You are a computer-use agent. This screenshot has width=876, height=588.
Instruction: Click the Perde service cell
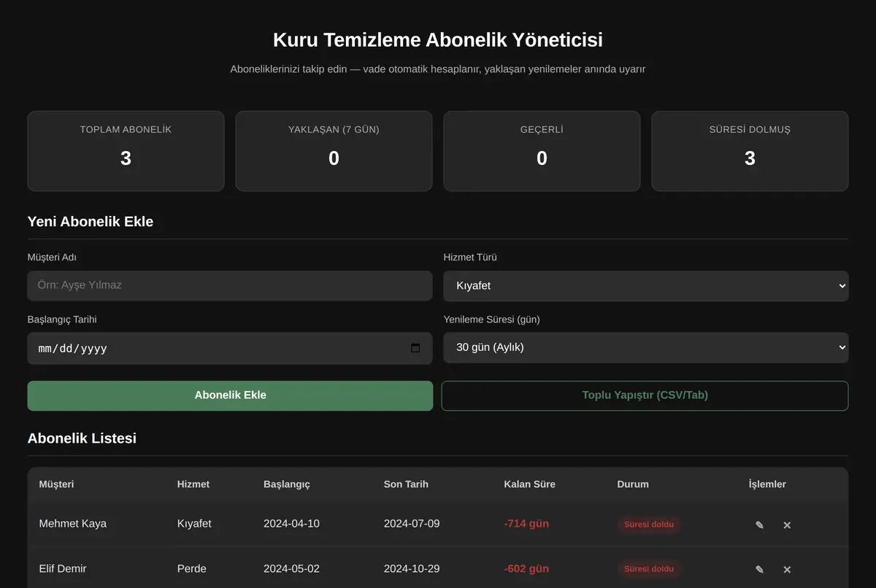tap(192, 568)
